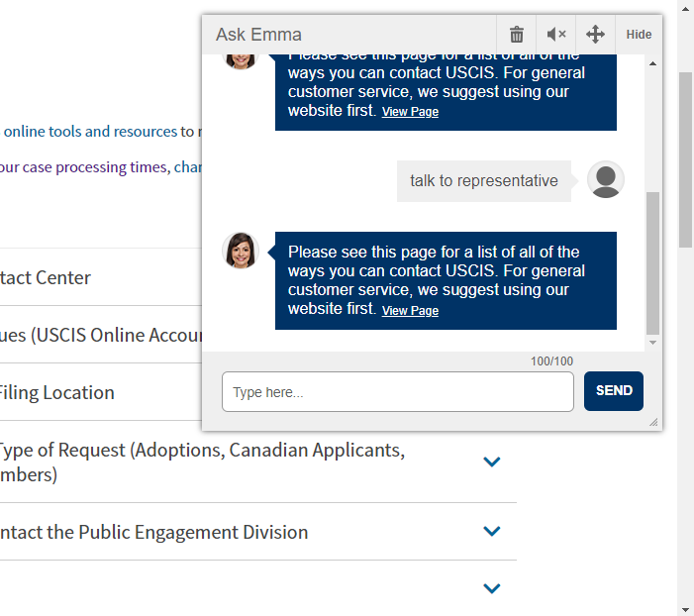Click the user avatar beside 'talk to representative'

[605, 180]
